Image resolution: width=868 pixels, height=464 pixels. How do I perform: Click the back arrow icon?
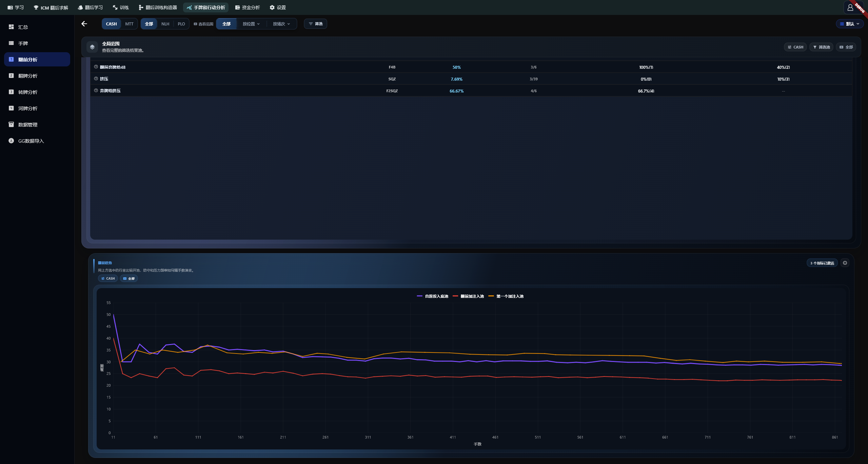84,24
